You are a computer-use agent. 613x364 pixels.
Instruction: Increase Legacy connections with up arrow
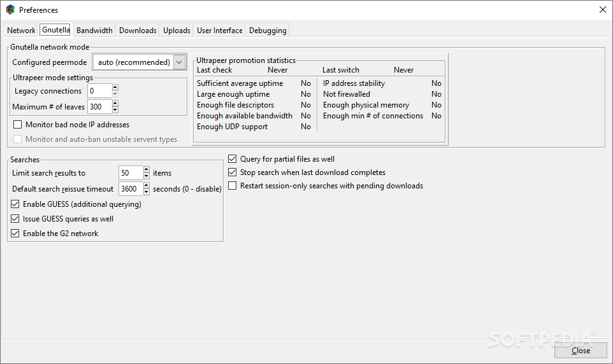point(115,87)
